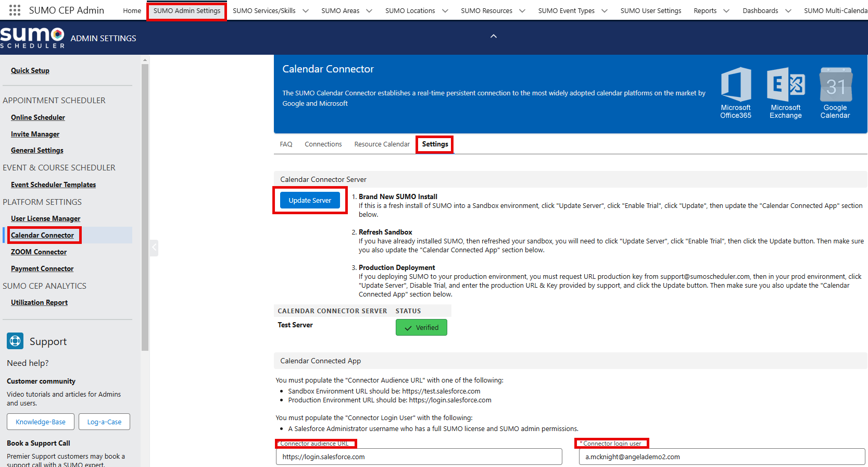Open the SUMO Admin Settings tab

point(187,11)
